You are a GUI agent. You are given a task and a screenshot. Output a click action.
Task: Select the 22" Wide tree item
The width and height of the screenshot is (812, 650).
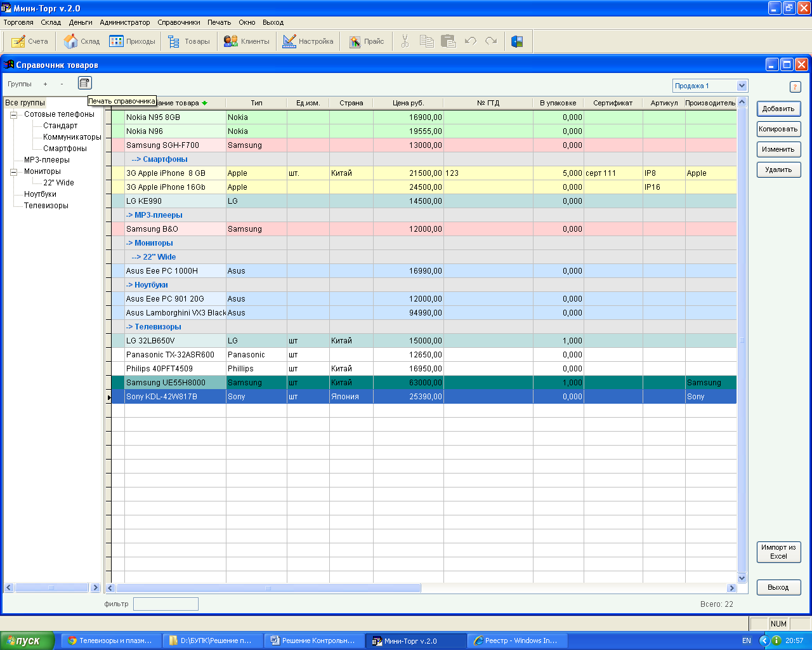[58, 183]
